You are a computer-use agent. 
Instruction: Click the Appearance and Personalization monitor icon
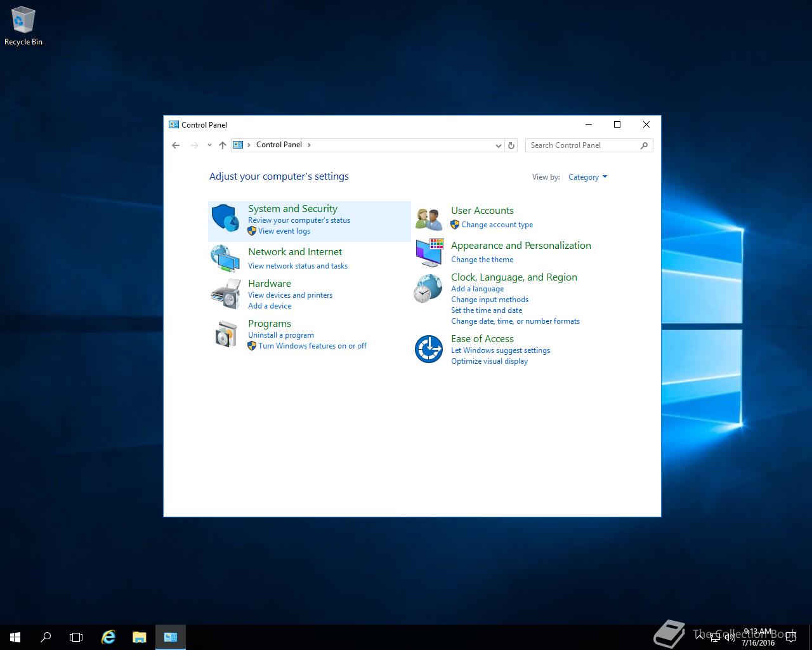click(x=429, y=252)
